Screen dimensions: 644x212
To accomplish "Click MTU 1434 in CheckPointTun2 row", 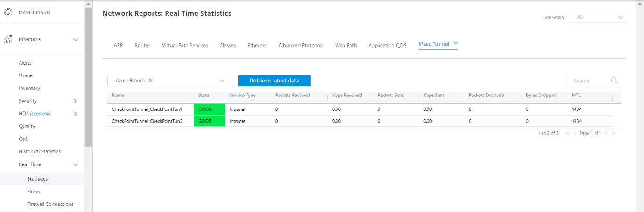I will coord(576,121).
